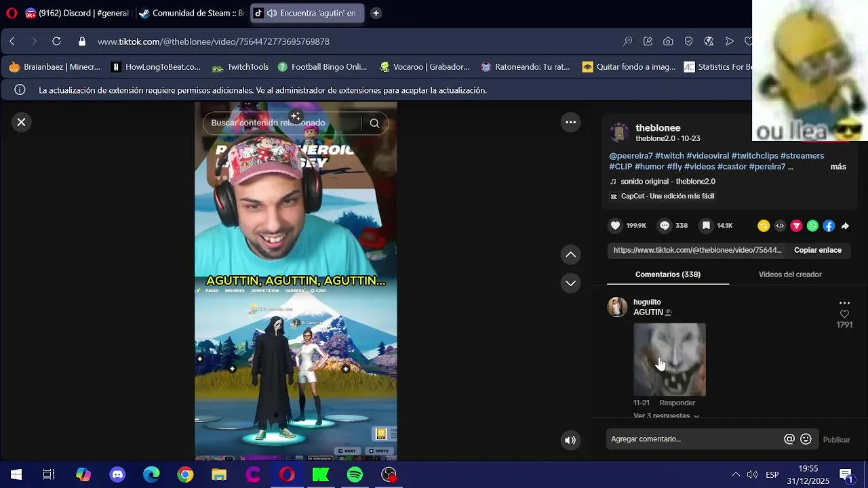Viewport: 868px width, 488px height.
Task: Open the three-dot video options menu
Action: click(x=570, y=122)
